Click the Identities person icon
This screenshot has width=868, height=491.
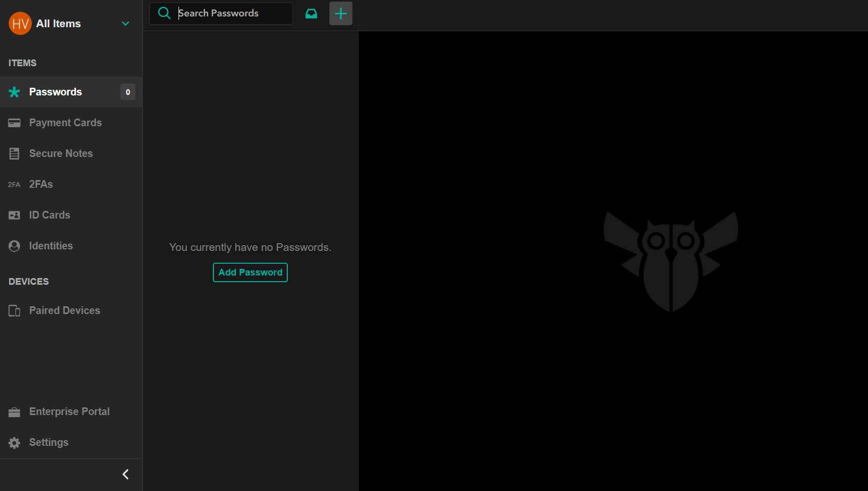click(x=14, y=246)
